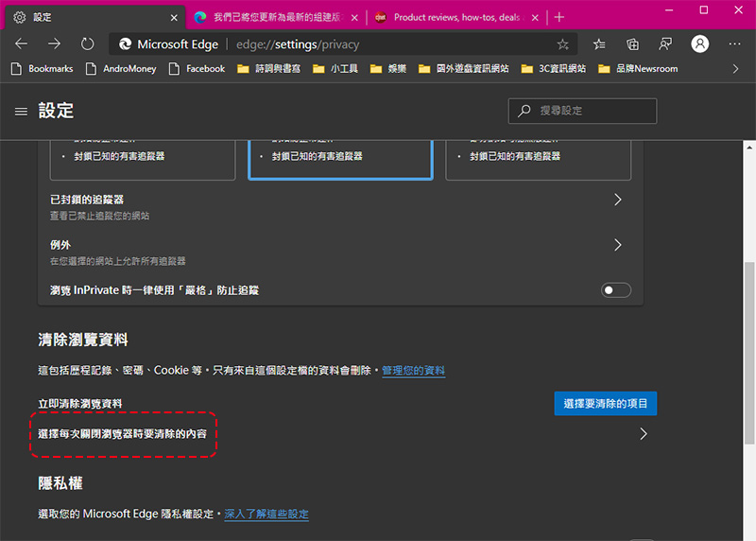Open the 深入了解這些設定 link
756x541 pixels.
point(266,514)
